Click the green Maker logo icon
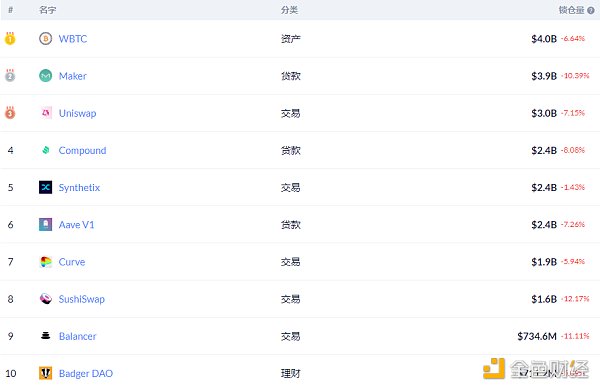Screen dimensions: 600x390 (x=46, y=76)
